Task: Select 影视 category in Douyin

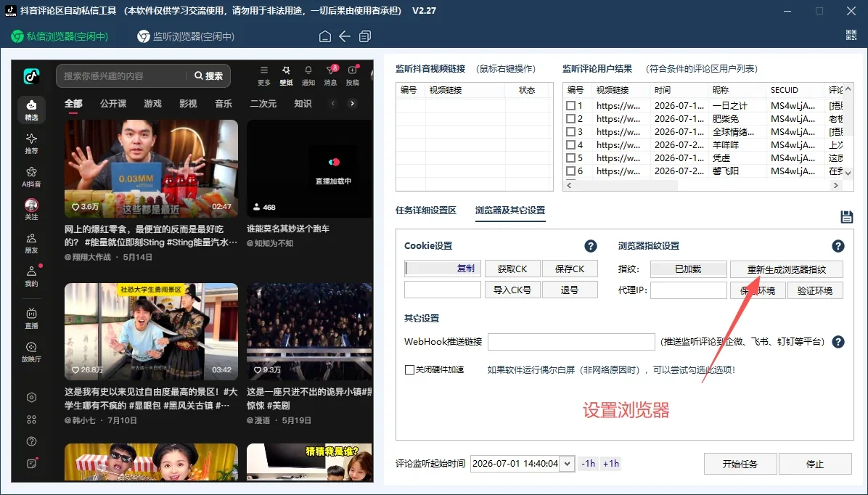Action: (x=188, y=104)
